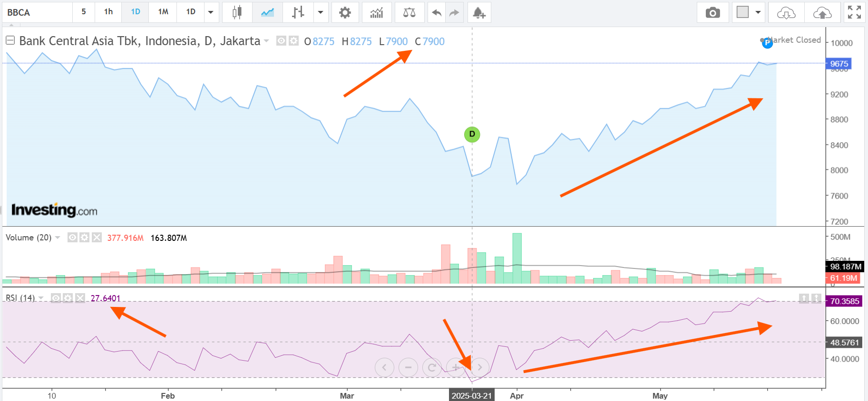Shift chart left with the left chevron
This screenshot has height=401, width=868.
point(384,367)
